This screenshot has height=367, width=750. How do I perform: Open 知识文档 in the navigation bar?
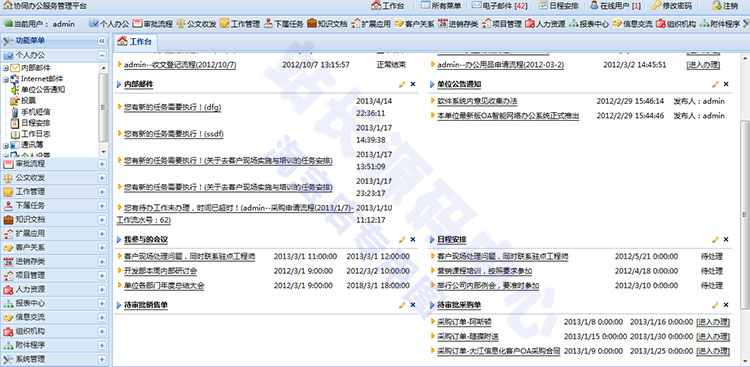pyautogui.click(x=327, y=23)
